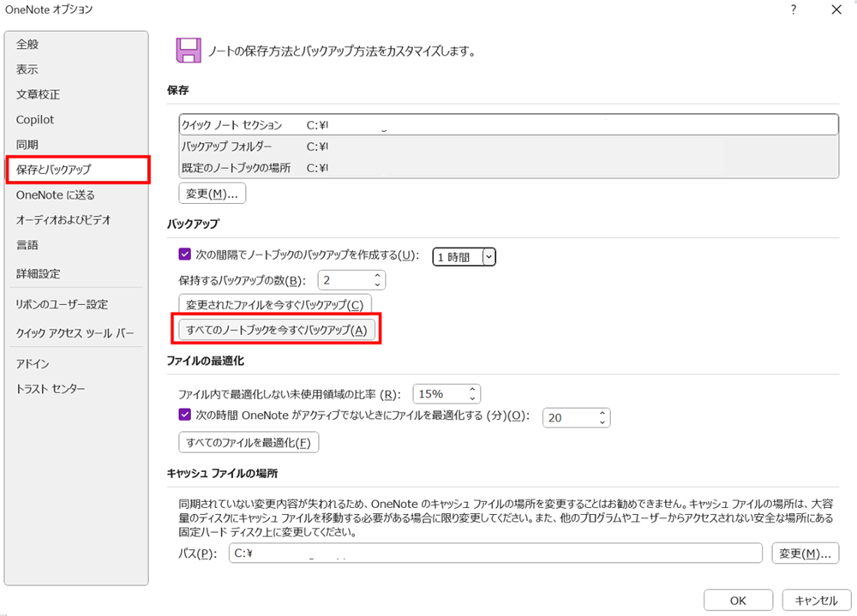Image resolution: width=857 pixels, height=616 pixels.
Task: Select the クイック ノート セクション row
Action: coord(508,124)
